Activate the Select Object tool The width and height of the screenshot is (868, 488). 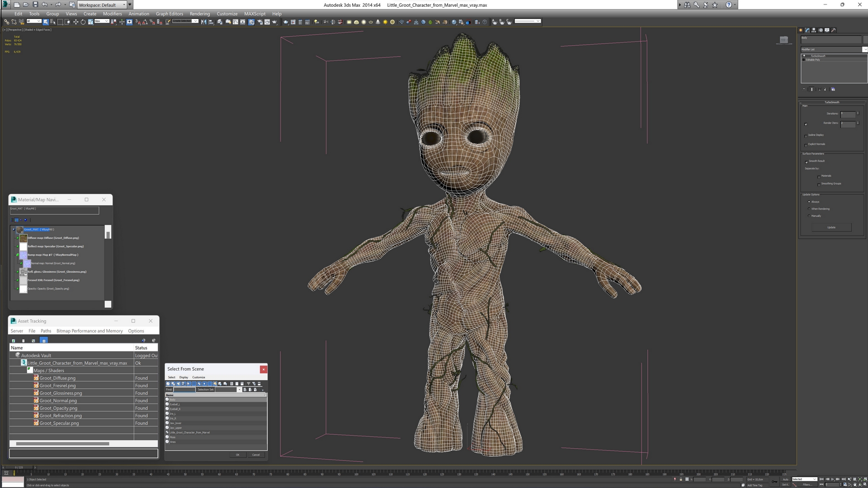pos(46,22)
